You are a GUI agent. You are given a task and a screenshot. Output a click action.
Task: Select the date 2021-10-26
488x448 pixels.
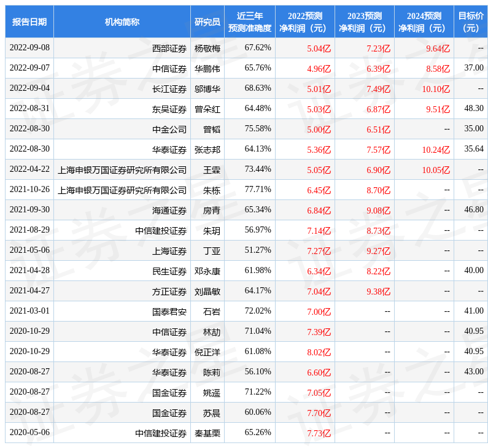[x=29, y=189]
